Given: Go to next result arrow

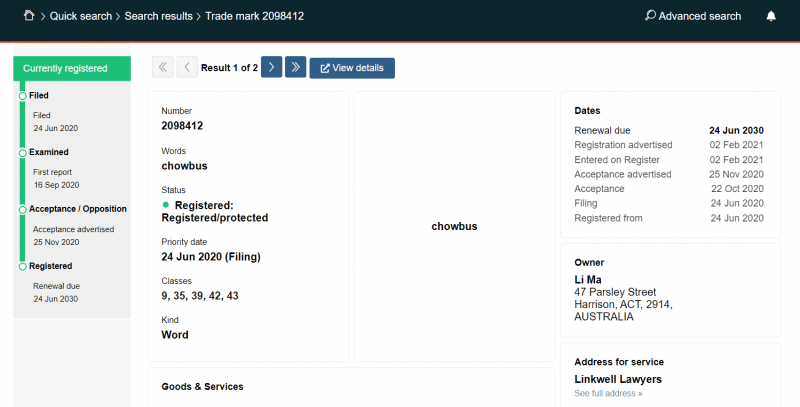Looking at the screenshot, I should 271,67.
